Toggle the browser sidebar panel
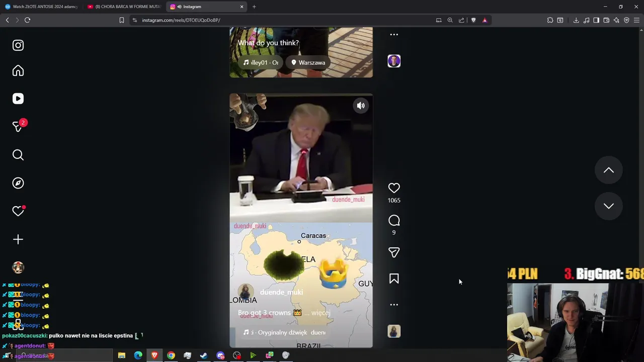The image size is (644, 362). [596, 20]
